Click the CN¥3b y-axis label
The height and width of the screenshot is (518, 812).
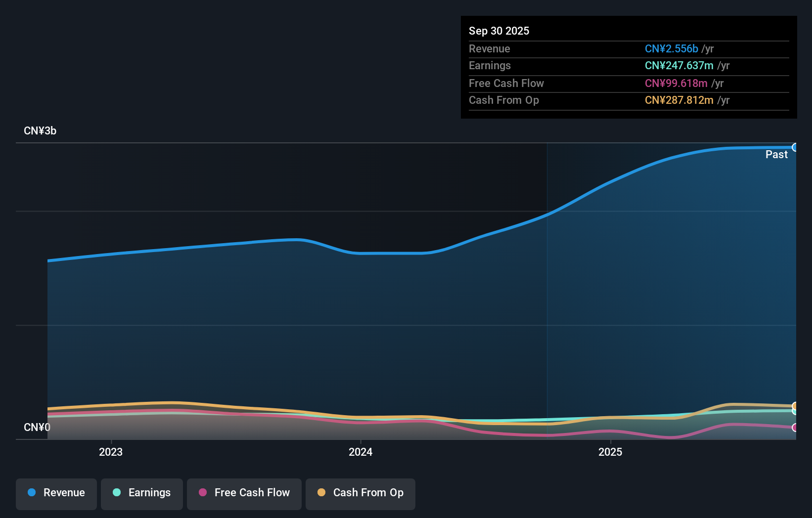click(40, 131)
